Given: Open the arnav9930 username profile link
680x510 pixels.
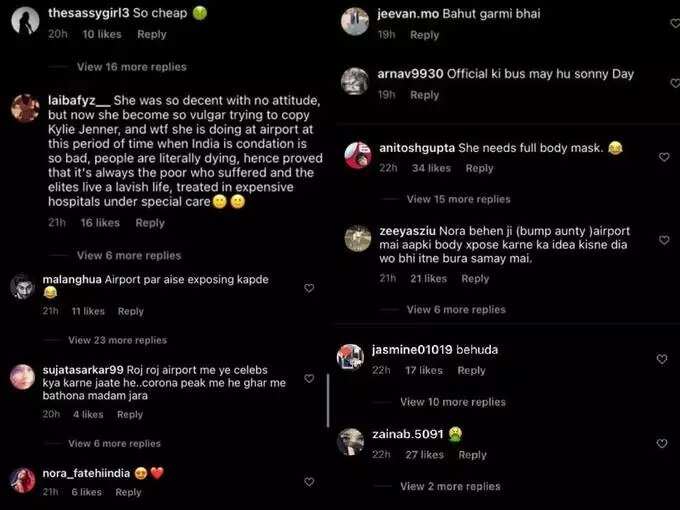Looking at the screenshot, I should 410,74.
